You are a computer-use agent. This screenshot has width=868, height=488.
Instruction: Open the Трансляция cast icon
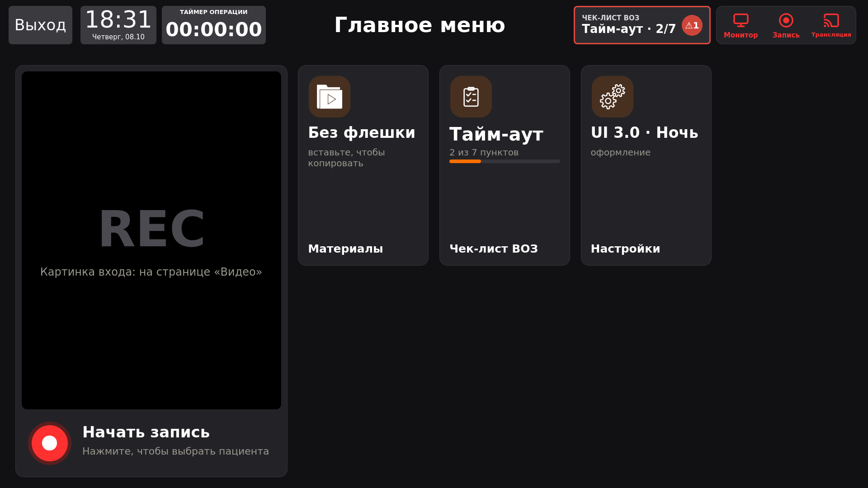pyautogui.click(x=831, y=20)
